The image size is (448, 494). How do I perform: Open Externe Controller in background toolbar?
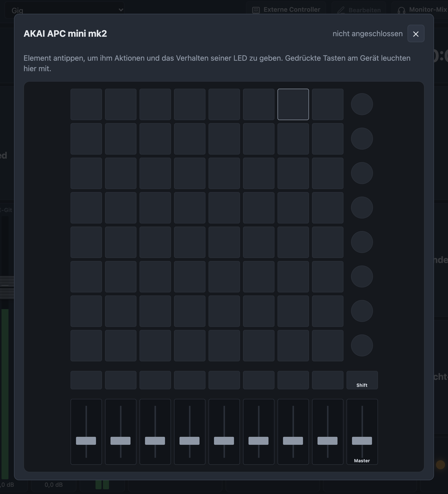coord(286,10)
